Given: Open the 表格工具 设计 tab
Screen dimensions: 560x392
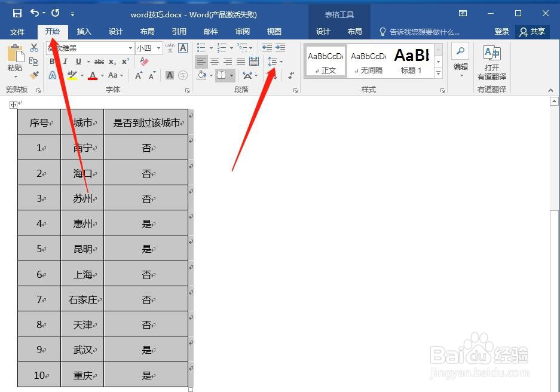Looking at the screenshot, I should pos(325,32).
